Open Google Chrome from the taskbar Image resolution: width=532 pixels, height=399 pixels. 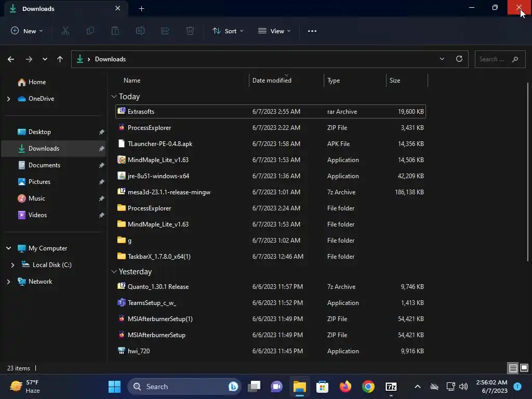[368, 387]
